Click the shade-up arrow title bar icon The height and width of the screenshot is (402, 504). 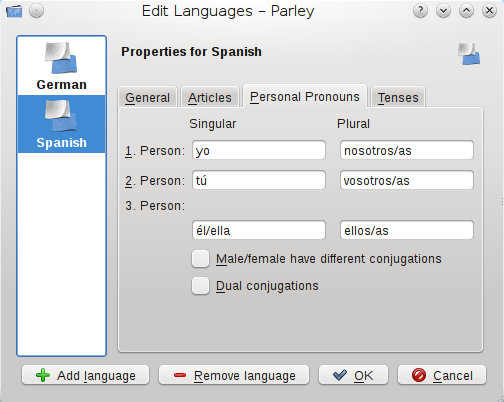pos(466,11)
